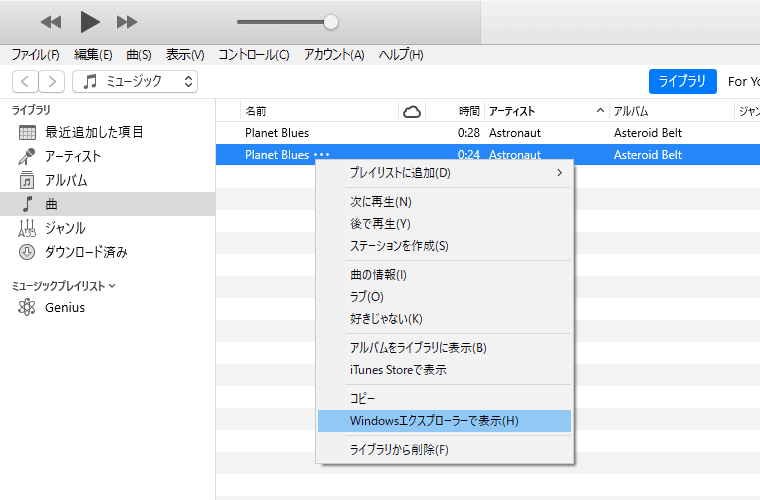Click the ライブラリ sidebar section heading
This screenshot has width=760, height=500.
pyautogui.click(x=31, y=110)
